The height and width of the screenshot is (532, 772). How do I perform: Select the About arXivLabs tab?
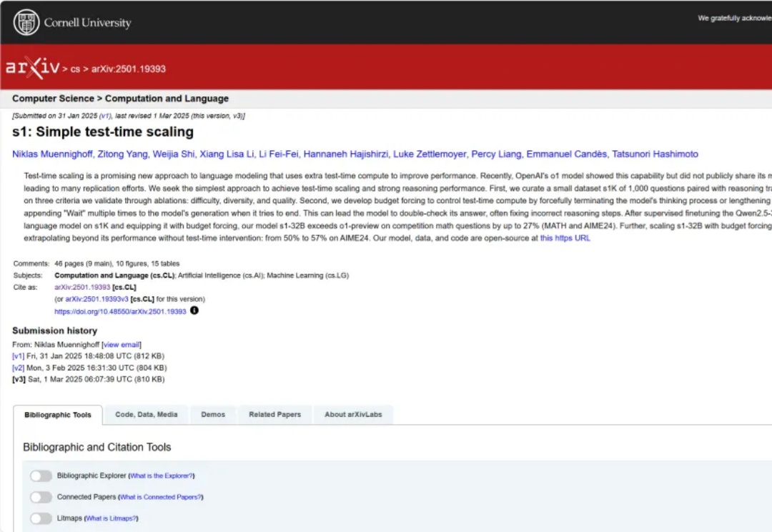coord(353,415)
